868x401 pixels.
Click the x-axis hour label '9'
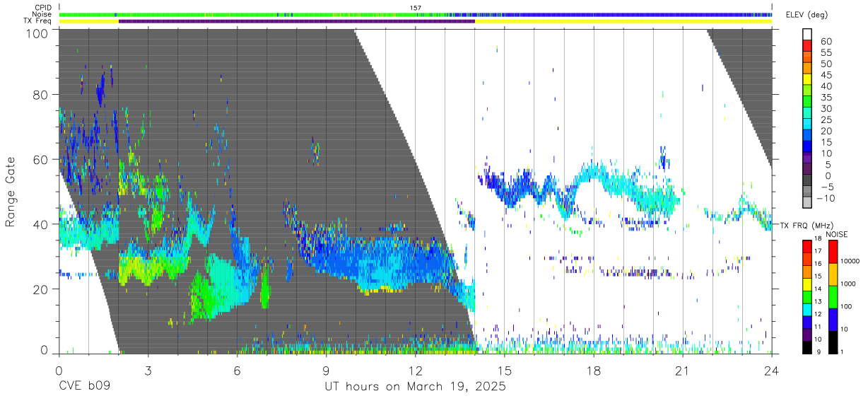tap(327, 371)
